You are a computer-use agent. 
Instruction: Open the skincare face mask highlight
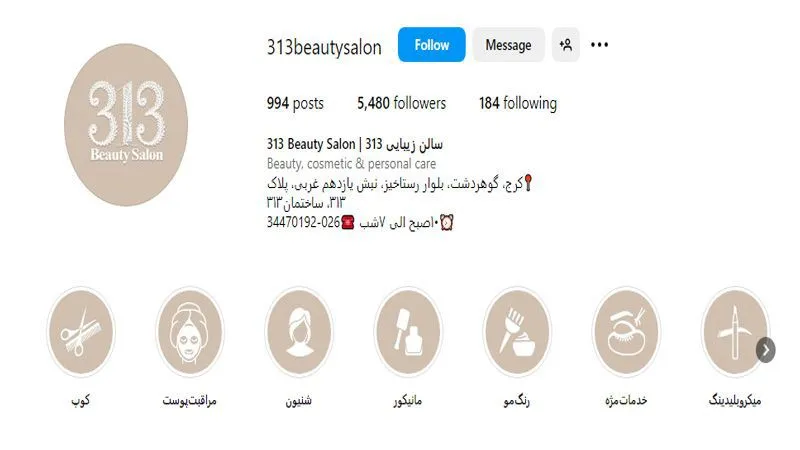[190, 332]
